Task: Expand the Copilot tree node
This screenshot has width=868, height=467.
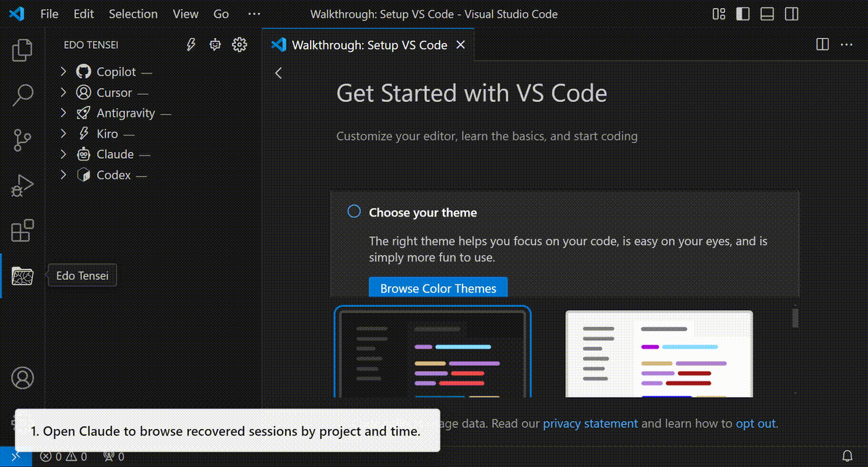Action: click(x=63, y=72)
